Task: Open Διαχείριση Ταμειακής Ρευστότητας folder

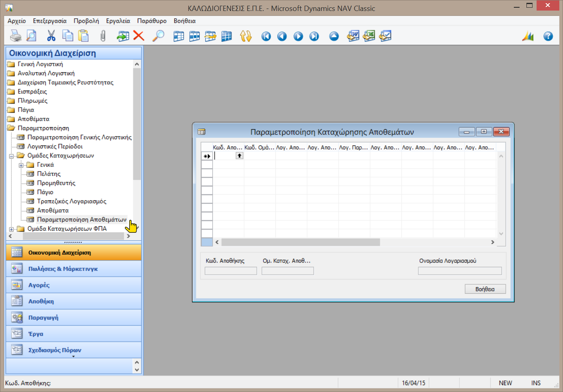Action: (x=65, y=82)
